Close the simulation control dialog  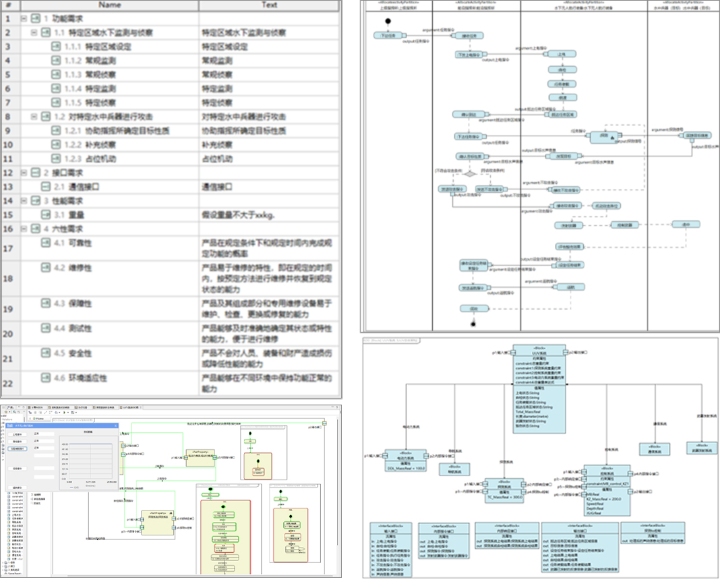coord(115,425)
